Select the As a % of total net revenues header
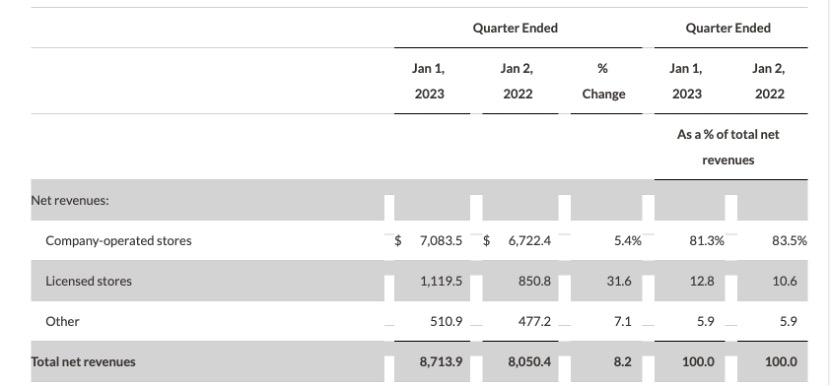 coord(728,147)
